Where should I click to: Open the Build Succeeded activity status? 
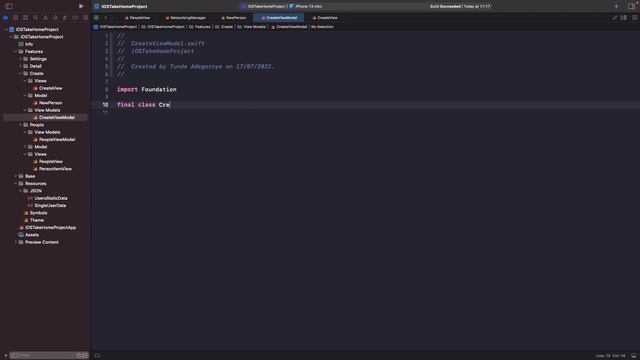460,6
